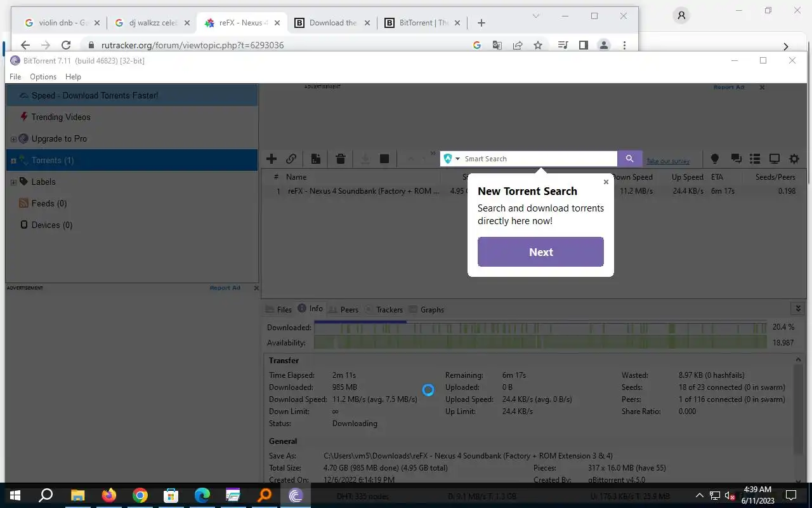
Task: Click Next in New Torrent Search popup
Action: pyautogui.click(x=540, y=252)
